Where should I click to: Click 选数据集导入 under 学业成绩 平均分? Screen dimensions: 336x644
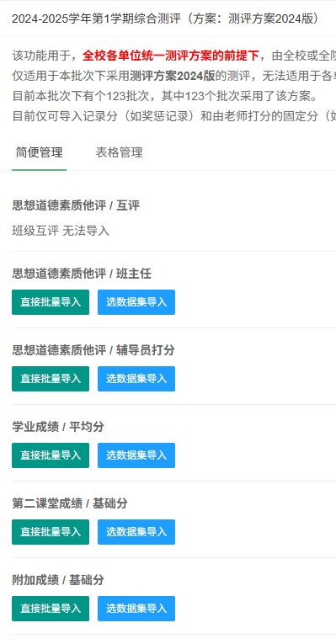click(x=136, y=455)
